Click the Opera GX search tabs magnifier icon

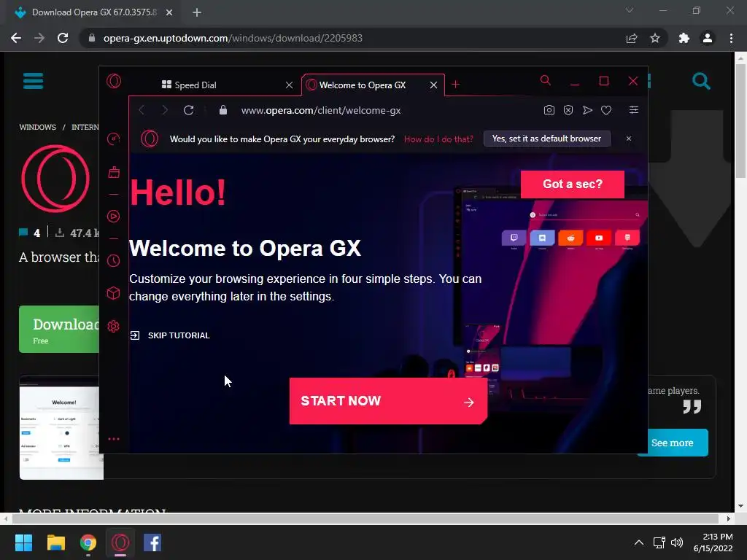(546, 80)
